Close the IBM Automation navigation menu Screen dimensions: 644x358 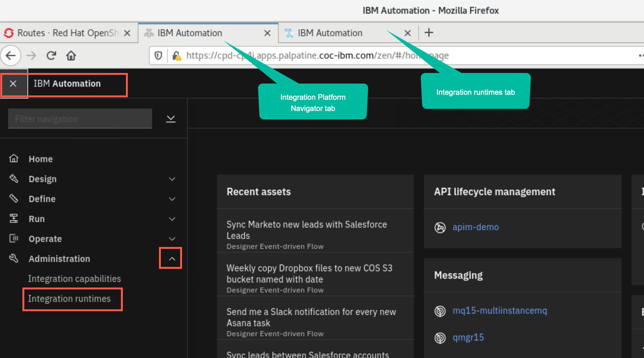13,84
